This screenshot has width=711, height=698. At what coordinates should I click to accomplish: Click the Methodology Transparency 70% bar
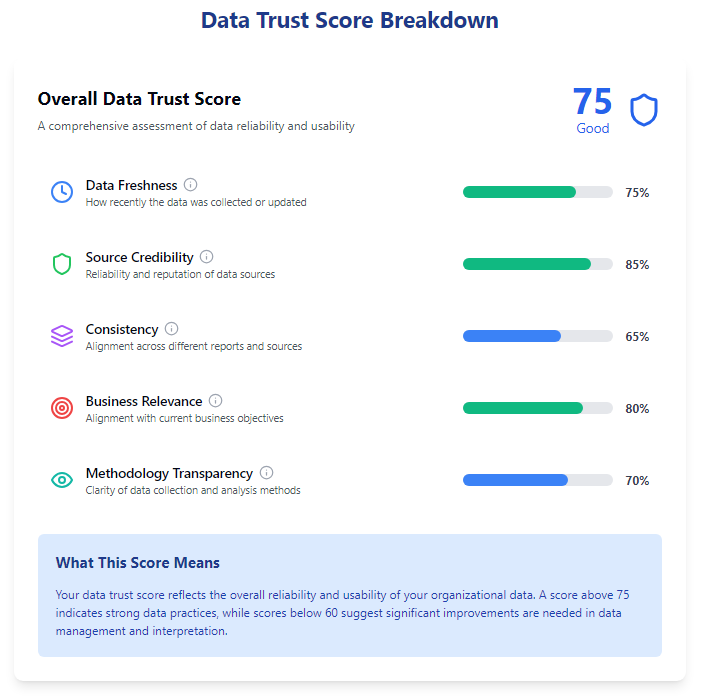tap(538, 480)
